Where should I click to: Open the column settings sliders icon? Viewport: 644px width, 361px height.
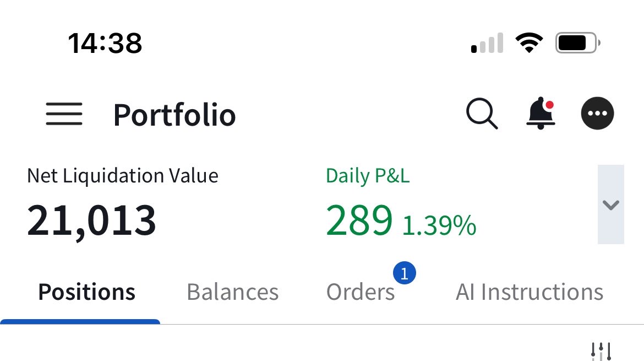coord(601,352)
